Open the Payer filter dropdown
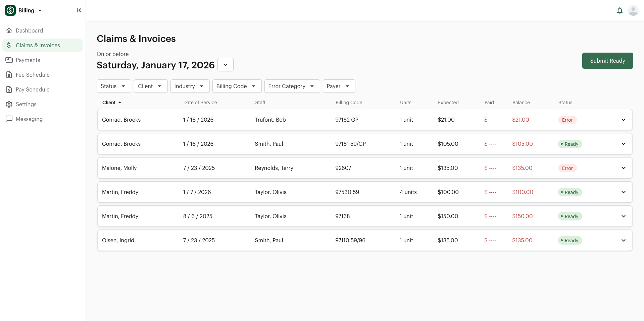This screenshot has width=644, height=321. (x=339, y=86)
